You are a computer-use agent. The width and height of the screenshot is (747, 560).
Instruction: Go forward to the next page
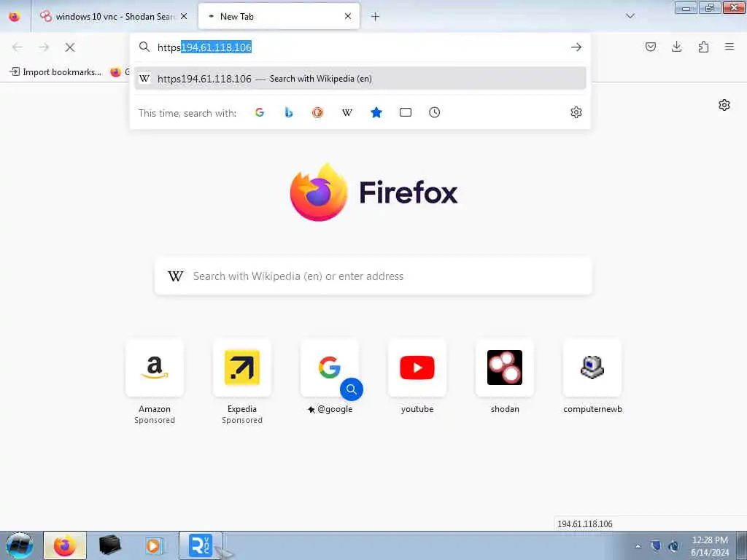[44, 47]
